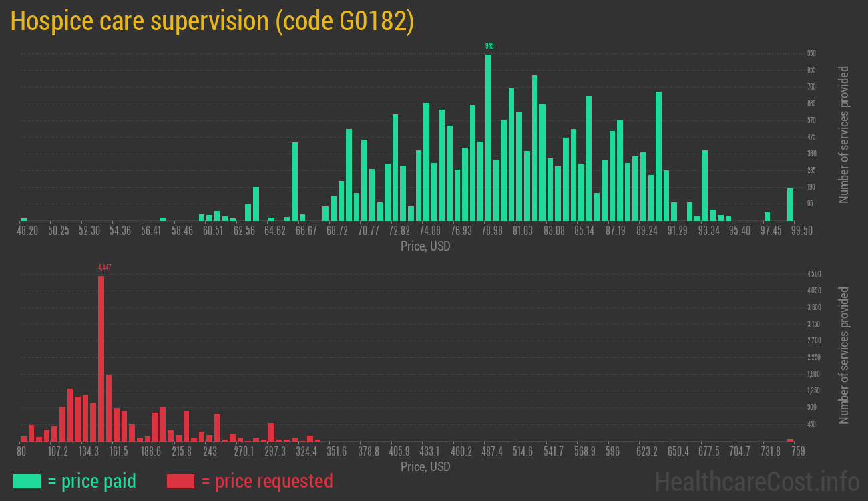Image resolution: width=868 pixels, height=501 pixels.
Task: Click the 48.20 x-axis label on top chart
Action: point(27,231)
